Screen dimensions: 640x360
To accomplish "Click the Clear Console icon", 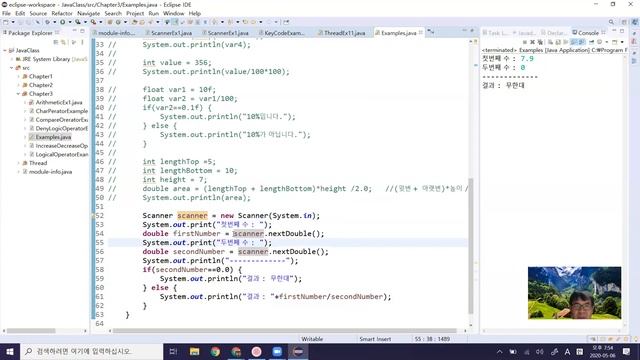I will click(x=550, y=42).
